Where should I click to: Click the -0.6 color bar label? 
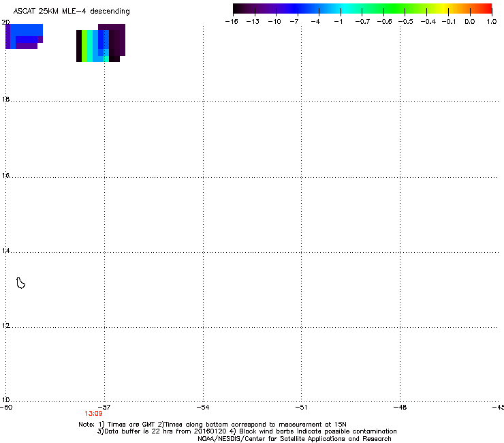[x=384, y=22]
